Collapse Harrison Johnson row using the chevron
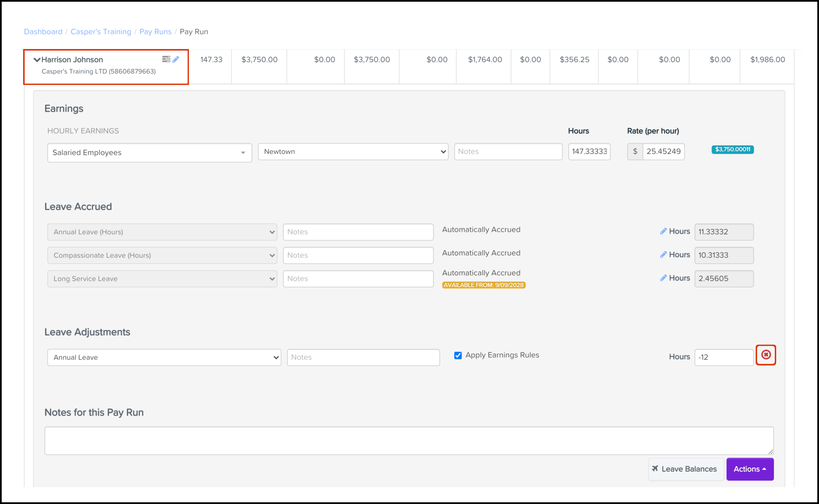 37,60
